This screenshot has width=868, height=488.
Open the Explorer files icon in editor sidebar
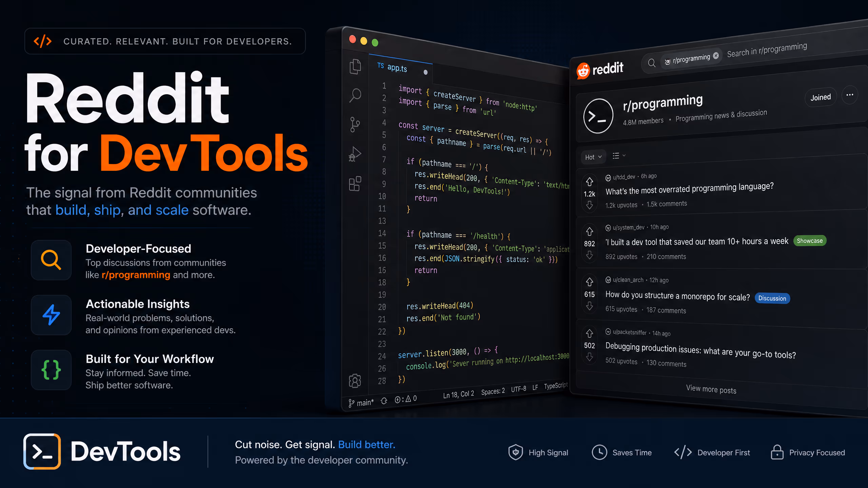point(355,66)
